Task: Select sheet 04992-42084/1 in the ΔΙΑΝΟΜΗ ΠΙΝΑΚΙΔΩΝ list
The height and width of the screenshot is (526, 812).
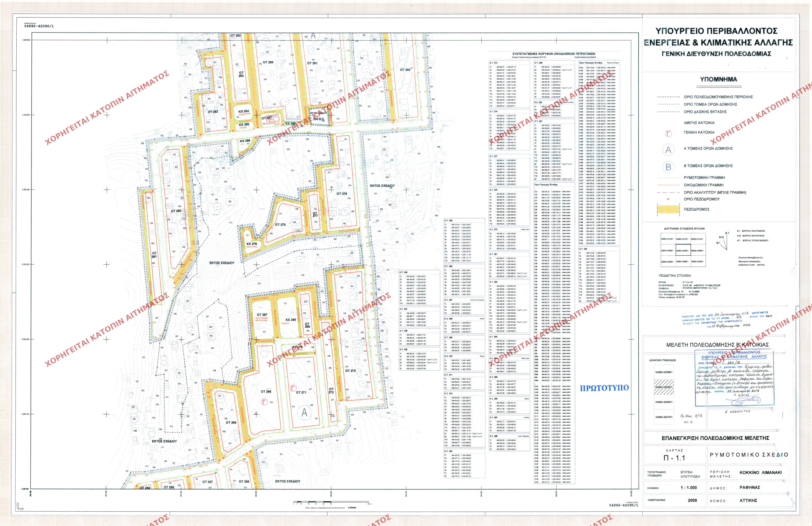Action: (664, 402)
